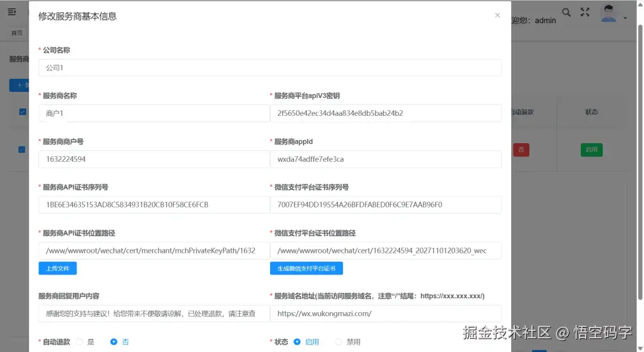This screenshot has height=352, width=644.
Task: Click the red 否 button in table
Action: [521, 150]
